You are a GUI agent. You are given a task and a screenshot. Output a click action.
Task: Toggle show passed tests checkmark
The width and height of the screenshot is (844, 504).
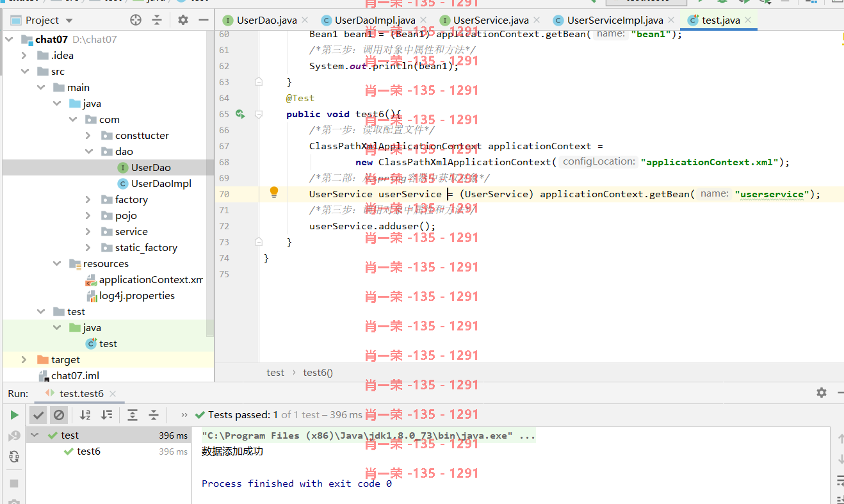coord(38,415)
